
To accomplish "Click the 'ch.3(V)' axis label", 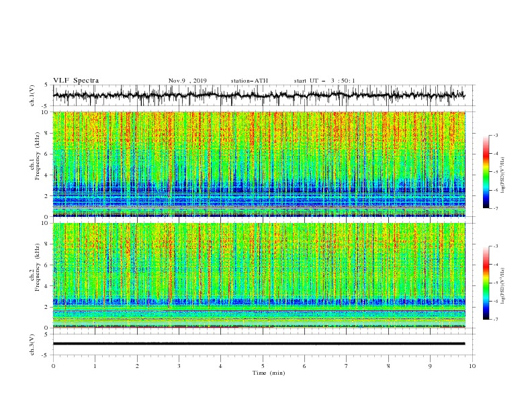I will [32, 345].
